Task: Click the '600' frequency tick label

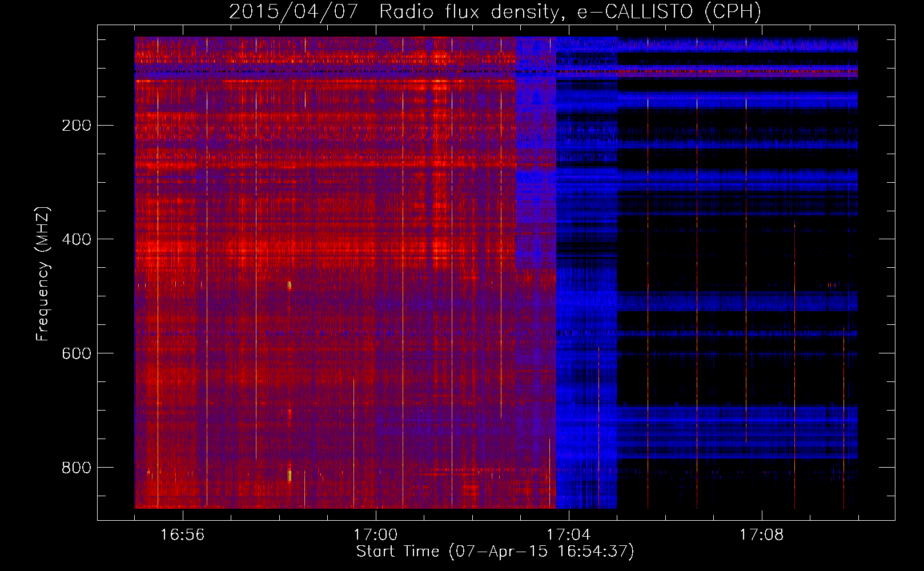Action: pos(77,353)
